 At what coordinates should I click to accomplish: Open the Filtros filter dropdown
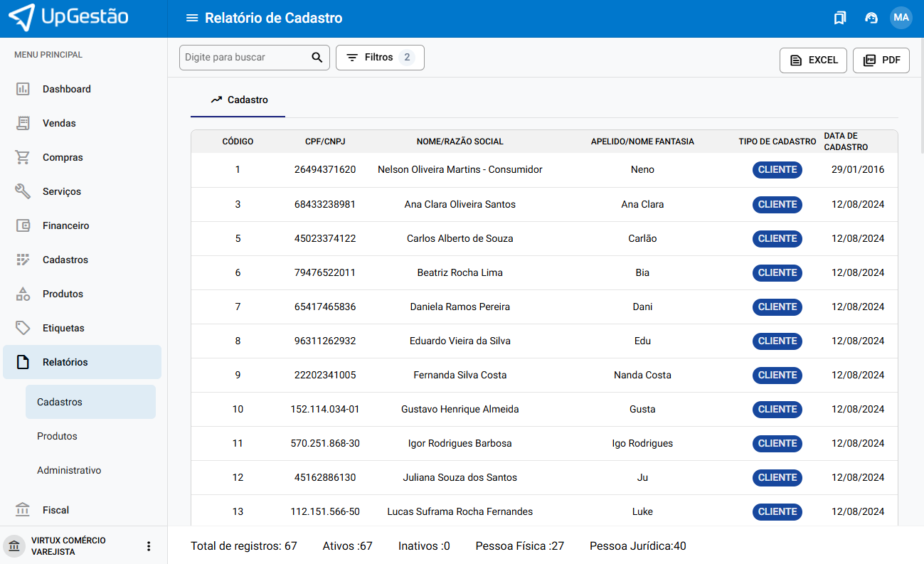[380, 58]
